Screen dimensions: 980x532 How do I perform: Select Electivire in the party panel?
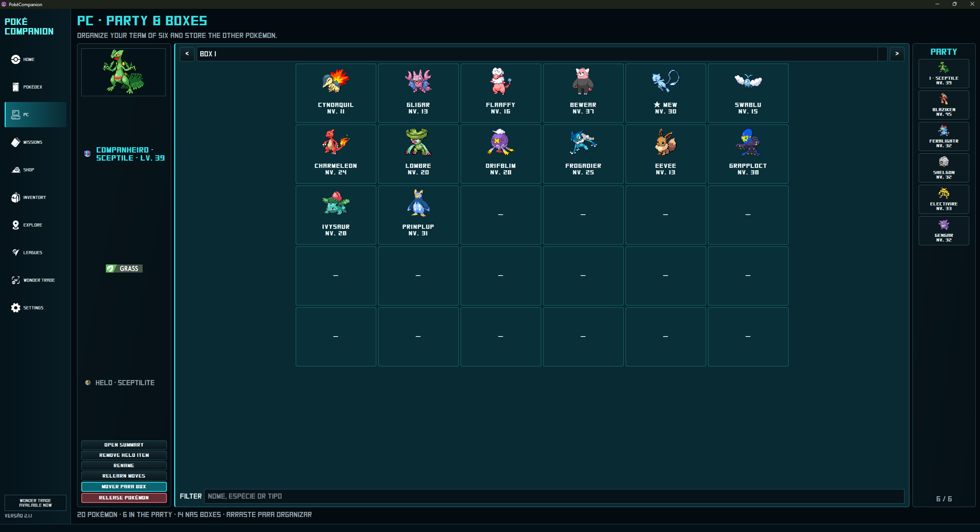coord(944,199)
